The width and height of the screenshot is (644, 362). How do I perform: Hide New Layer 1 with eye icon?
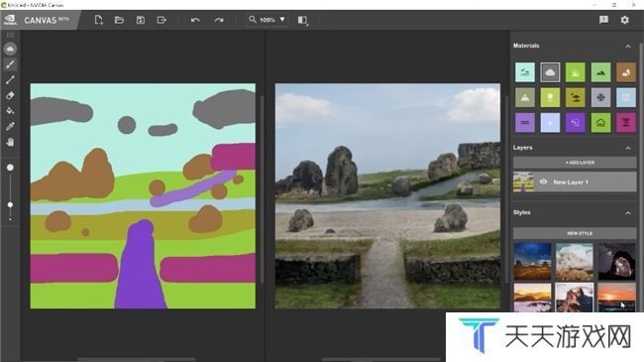click(x=543, y=181)
